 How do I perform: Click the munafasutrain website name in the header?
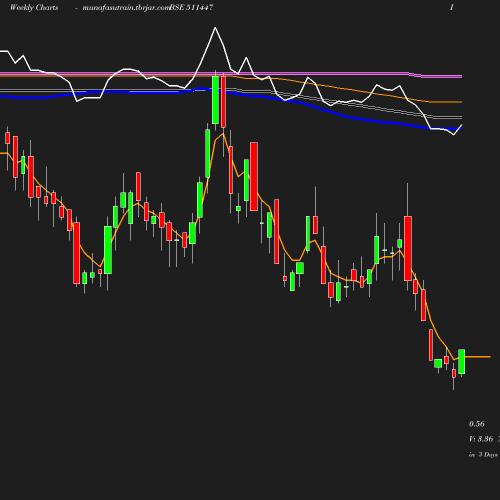126,8
